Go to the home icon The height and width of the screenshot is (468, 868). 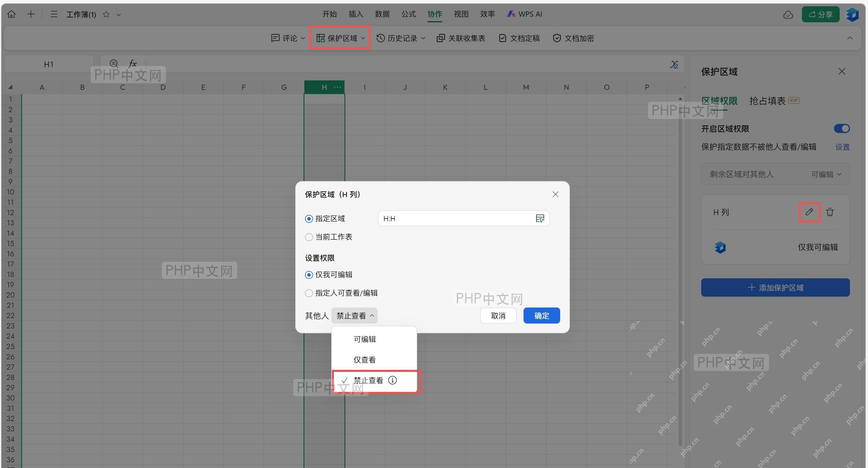(11, 14)
